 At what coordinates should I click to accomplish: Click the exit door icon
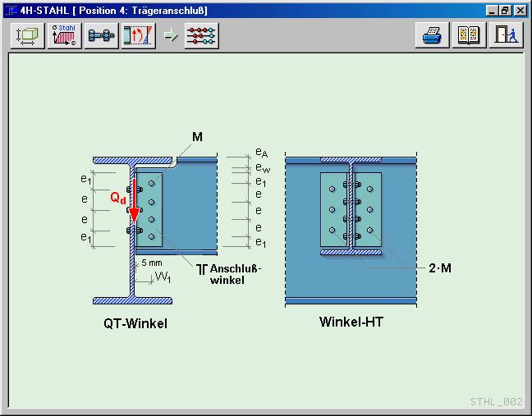(506, 36)
